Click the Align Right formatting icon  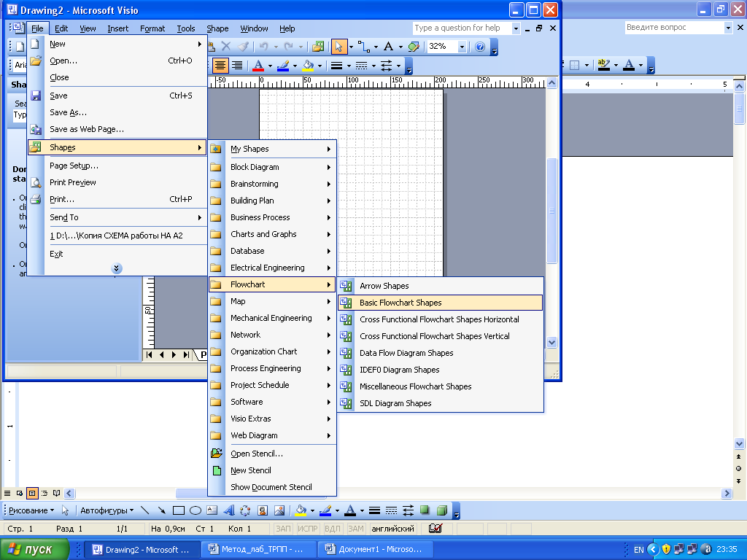click(237, 65)
